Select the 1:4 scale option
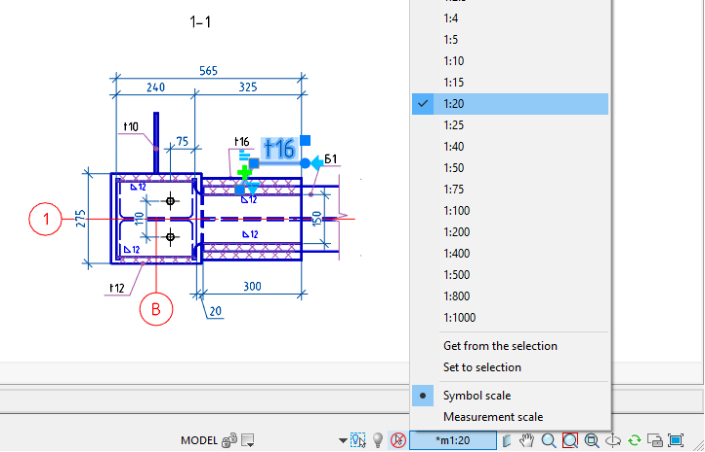The image size is (705, 452). pyautogui.click(x=510, y=18)
